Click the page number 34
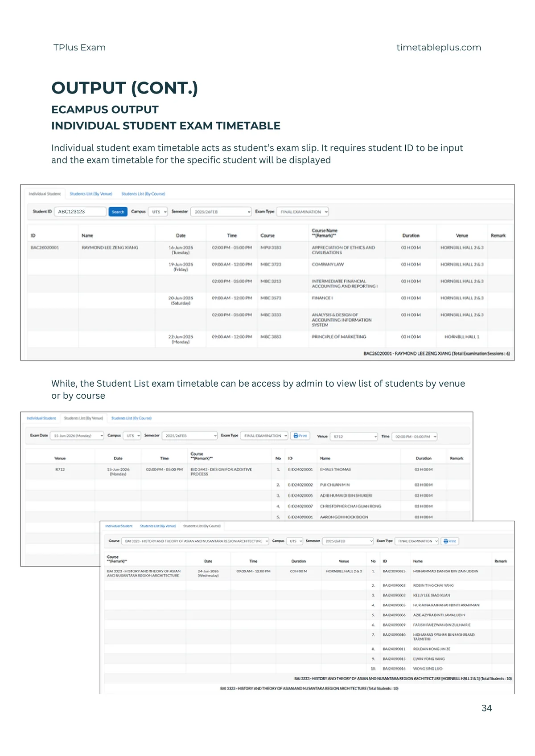This screenshot has width=535, height=756. tap(487, 708)
